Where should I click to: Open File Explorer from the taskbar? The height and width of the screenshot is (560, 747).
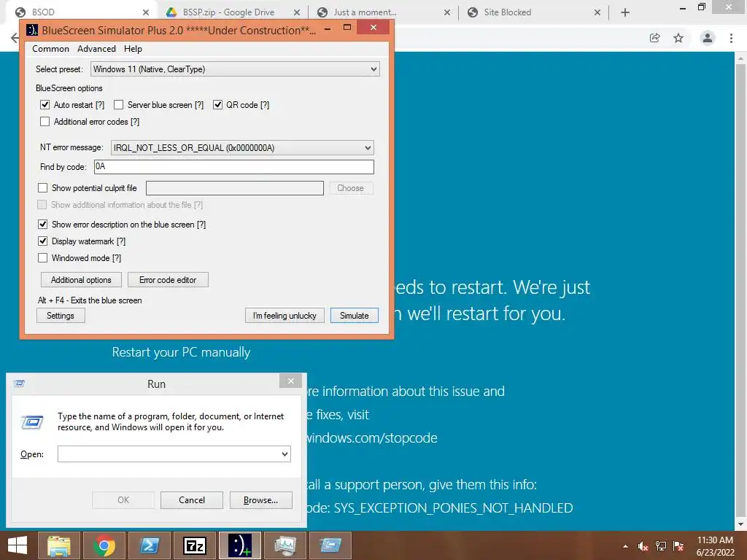coord(58,545)
